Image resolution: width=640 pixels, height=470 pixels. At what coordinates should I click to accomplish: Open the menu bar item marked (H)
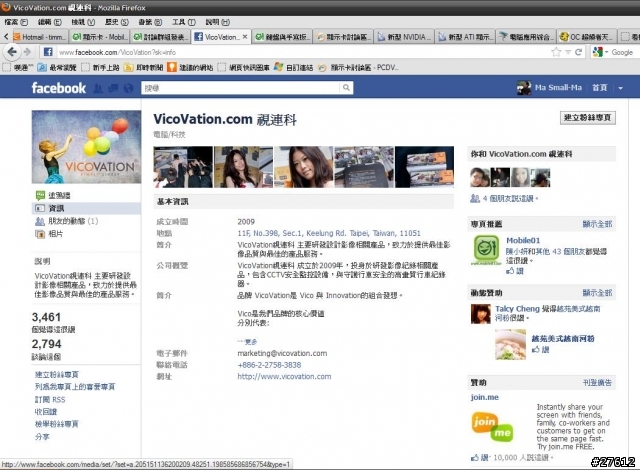coord(218,22)
